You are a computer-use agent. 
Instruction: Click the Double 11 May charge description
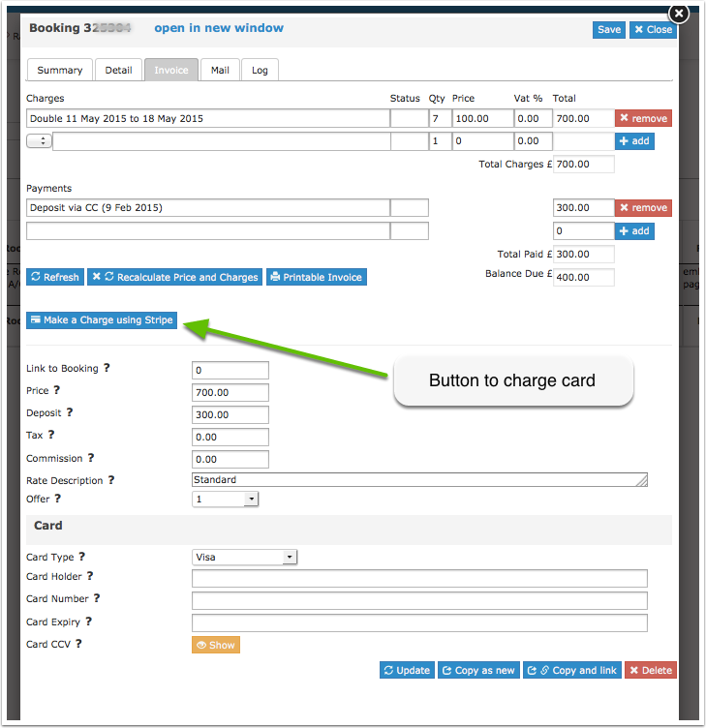coord(208,118)
